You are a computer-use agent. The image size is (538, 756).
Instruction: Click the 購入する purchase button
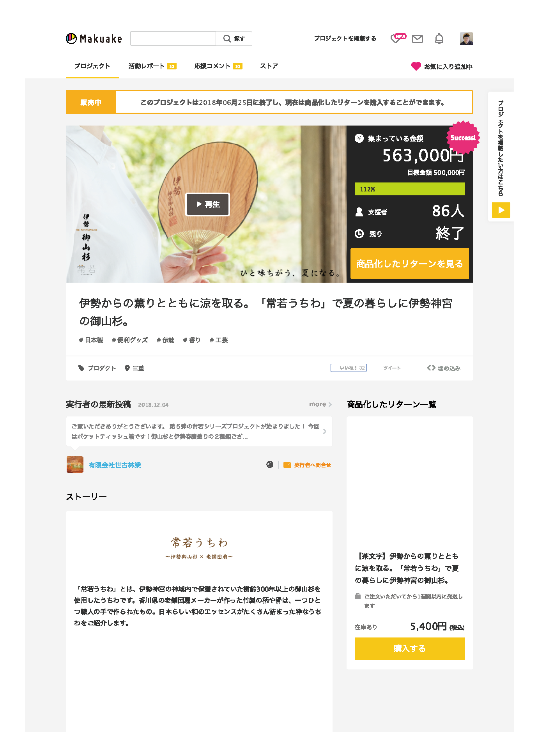[x=410, y=648]
